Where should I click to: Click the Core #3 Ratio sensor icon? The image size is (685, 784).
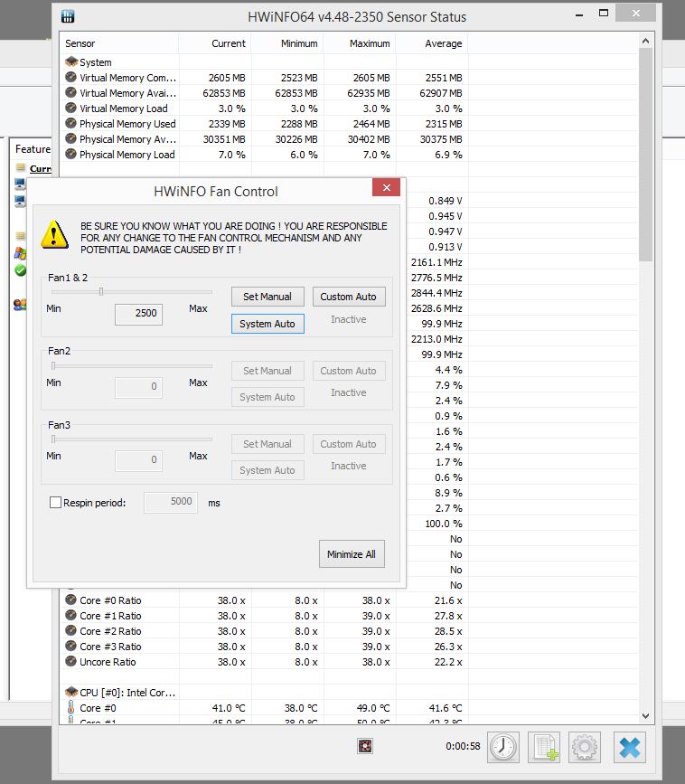point(71,646)
